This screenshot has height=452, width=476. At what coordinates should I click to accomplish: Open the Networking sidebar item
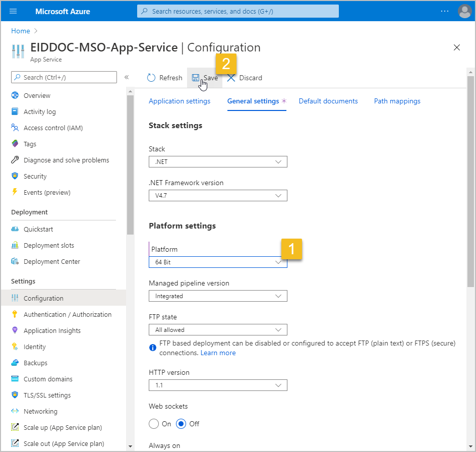point(40,411)
